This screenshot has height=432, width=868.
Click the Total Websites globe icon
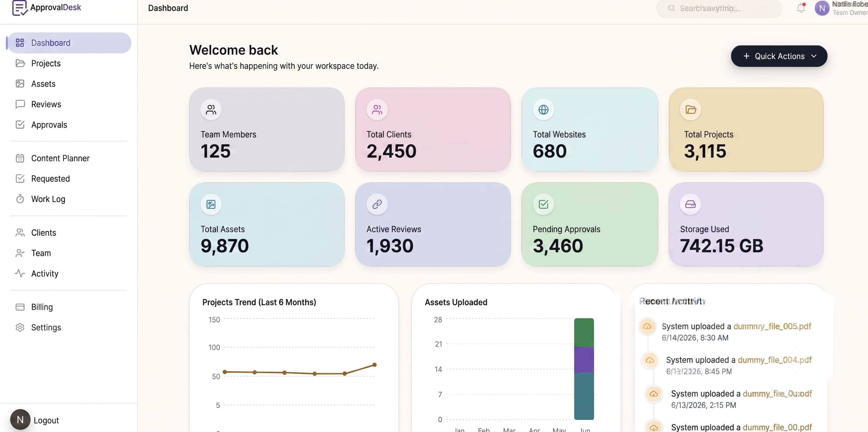pos(543,109)
